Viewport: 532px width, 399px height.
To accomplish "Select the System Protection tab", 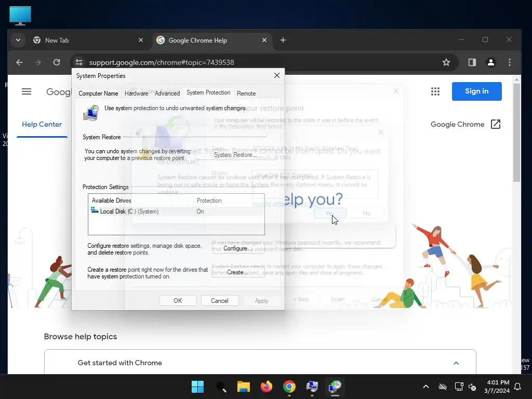I will (x=208, y=92).
